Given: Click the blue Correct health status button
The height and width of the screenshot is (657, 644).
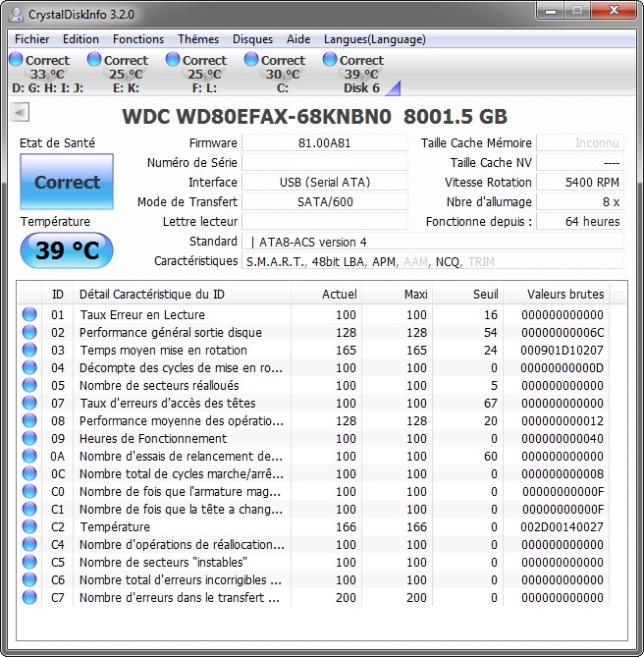Looking at the screenshot, I should tap(67, 182).
